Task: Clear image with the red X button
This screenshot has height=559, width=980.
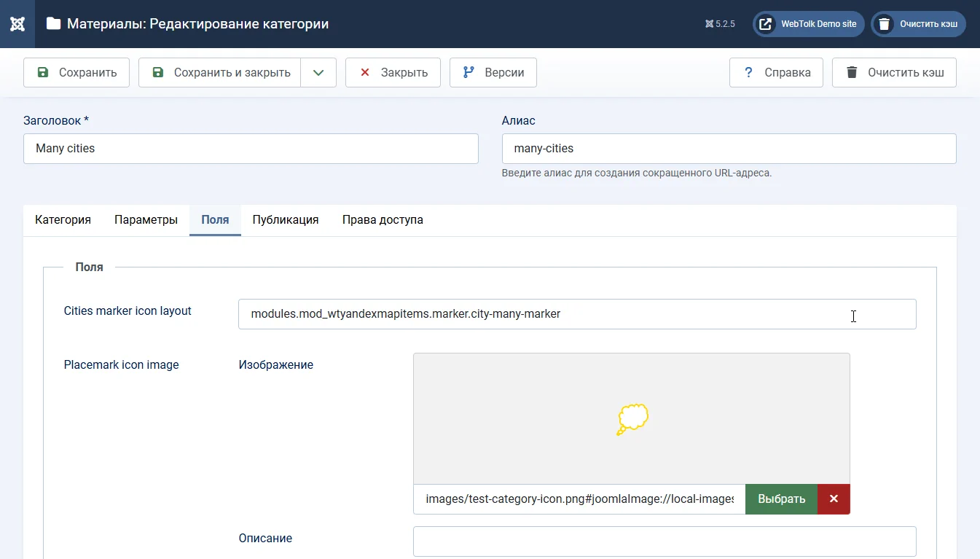Action: pyautogui.click(x=834, y=499)
